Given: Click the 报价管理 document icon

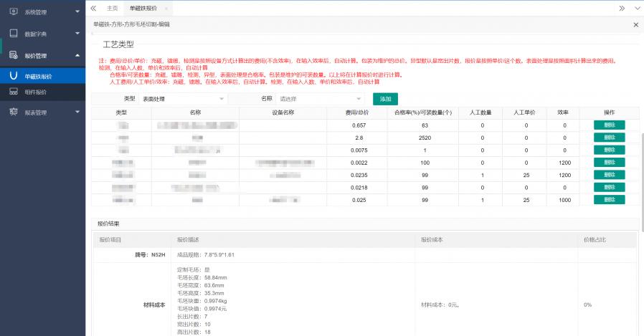Looking at the screenshot, I should 13,55.
